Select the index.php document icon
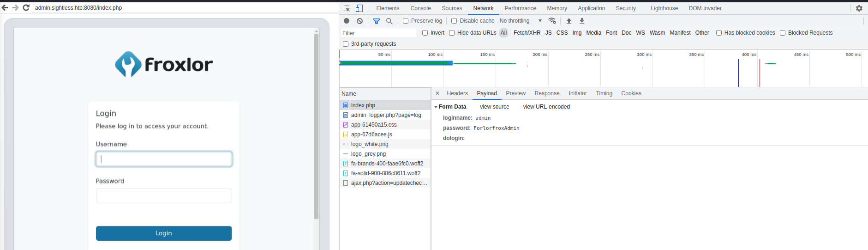The height and width of the screenshot is (250, 868). click(x=346, y=105)
